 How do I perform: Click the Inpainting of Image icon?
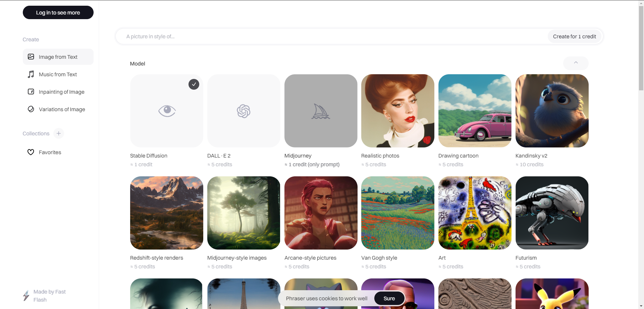(x=31, y=92)
